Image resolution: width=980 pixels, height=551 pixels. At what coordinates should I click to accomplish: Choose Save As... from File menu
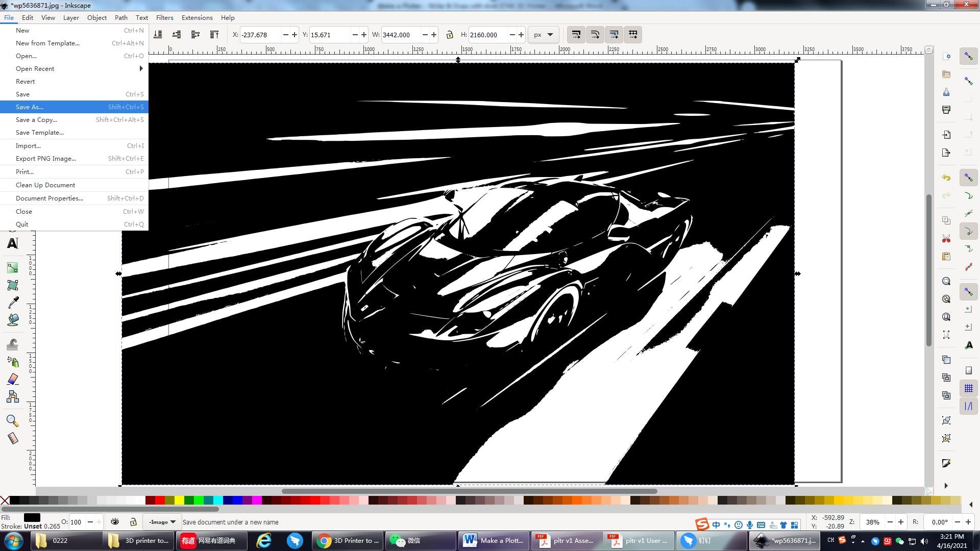tap(74, 107)
